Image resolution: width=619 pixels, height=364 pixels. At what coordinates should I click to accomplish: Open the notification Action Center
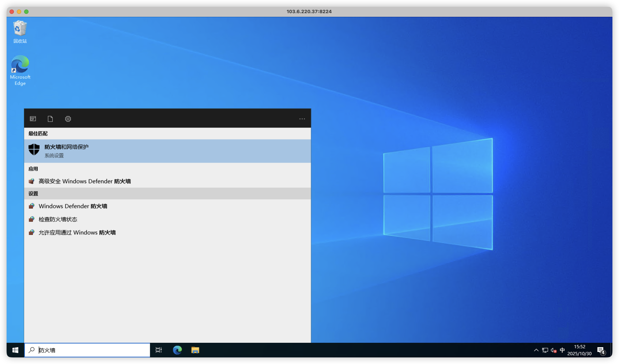click(x=601, y=350)
